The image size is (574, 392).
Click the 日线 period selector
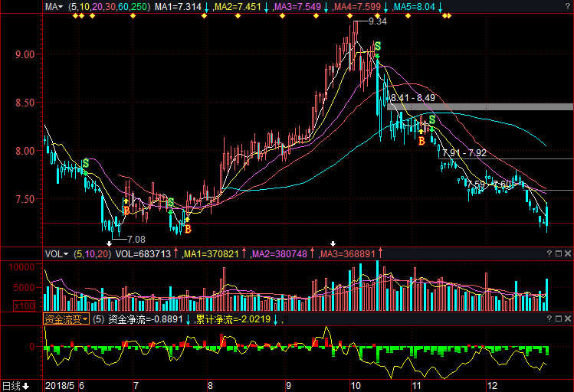[15, 385]
